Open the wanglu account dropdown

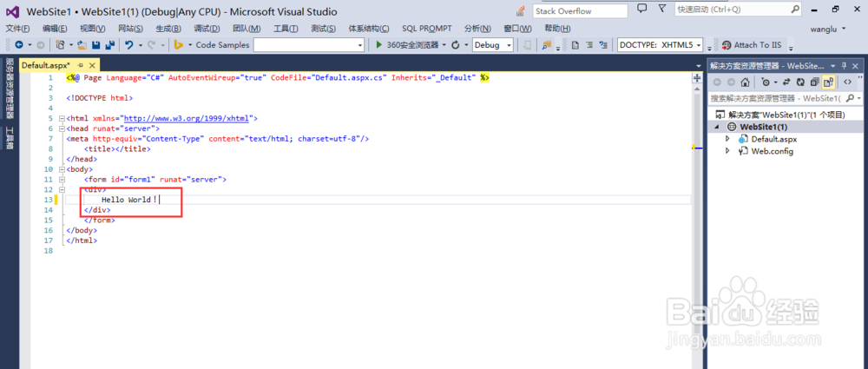tap(844, 29)
